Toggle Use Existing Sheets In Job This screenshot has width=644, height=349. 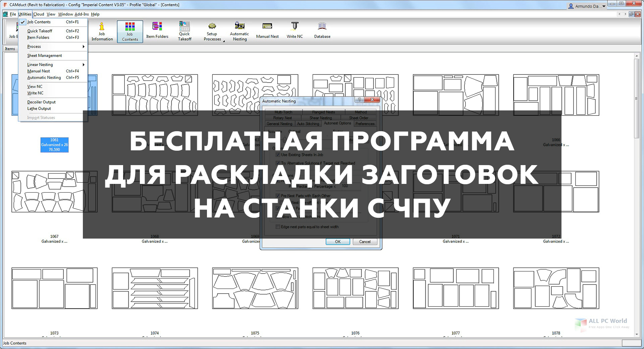click(x=278, y=155)
